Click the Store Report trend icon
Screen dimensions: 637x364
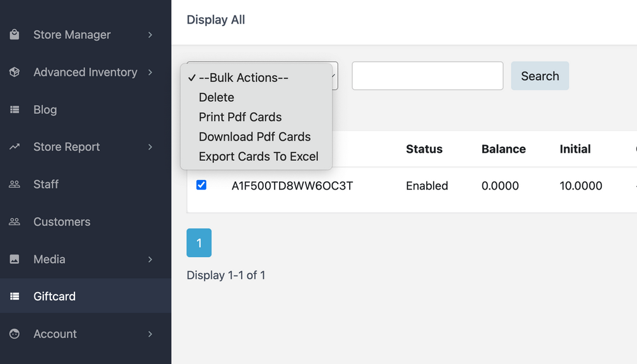point(15,147)
